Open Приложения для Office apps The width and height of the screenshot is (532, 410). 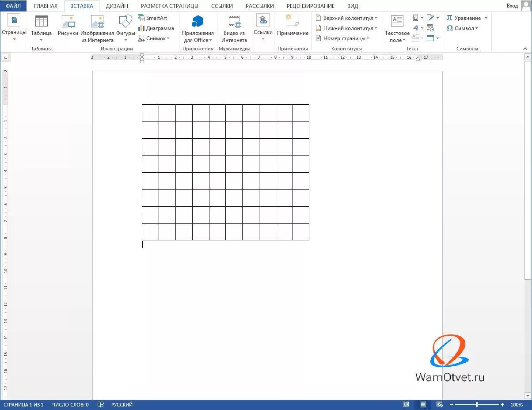(x=198, y=29)
